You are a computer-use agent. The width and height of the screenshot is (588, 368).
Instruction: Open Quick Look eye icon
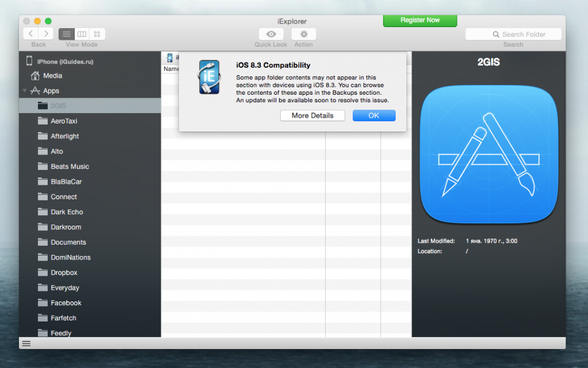tap(271, 34)
